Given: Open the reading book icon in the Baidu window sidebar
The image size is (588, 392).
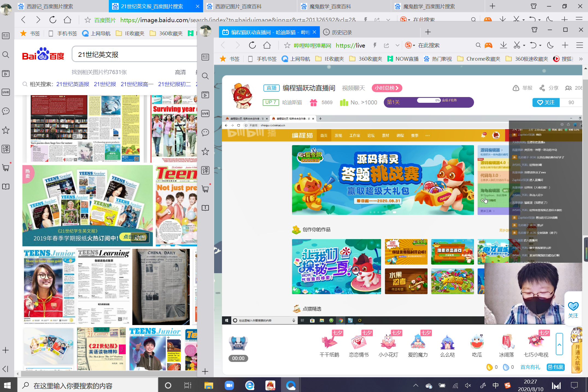Looking at the screenshot, I should pyautogui.click(x=6, y=187).
